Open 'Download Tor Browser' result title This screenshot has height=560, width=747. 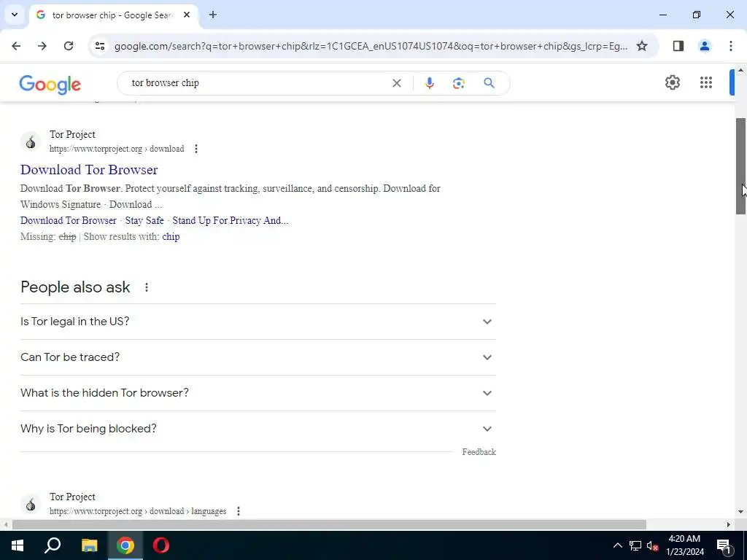(89, 169)
